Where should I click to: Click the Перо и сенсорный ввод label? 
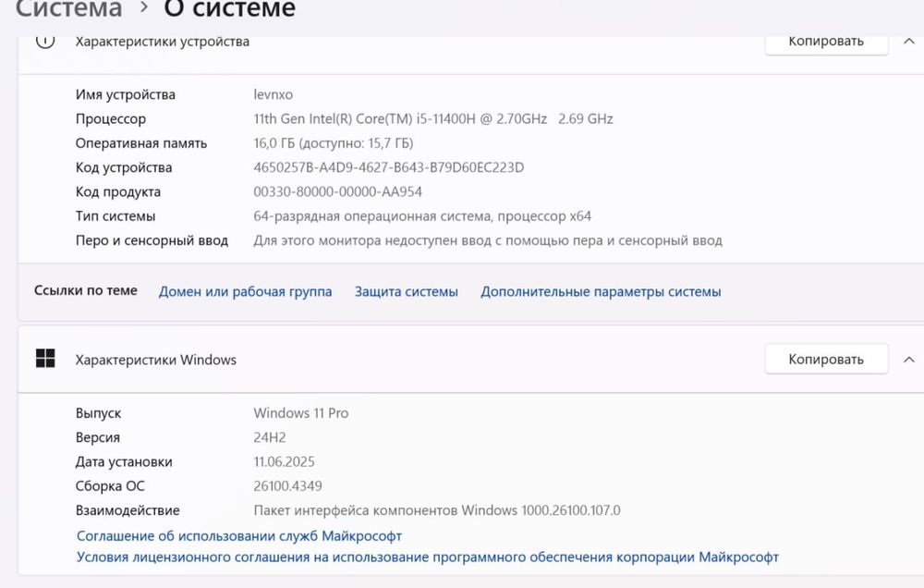click(x=152, y=240)
